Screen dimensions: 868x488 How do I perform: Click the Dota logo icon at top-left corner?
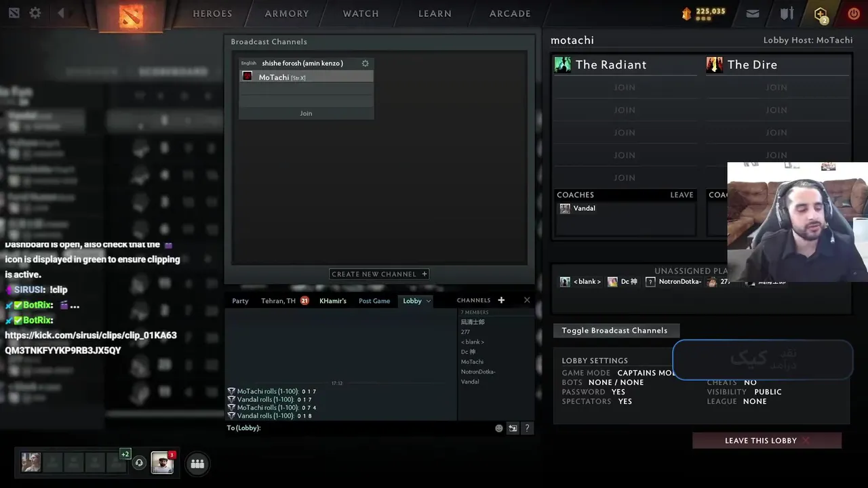coord(14,13)
